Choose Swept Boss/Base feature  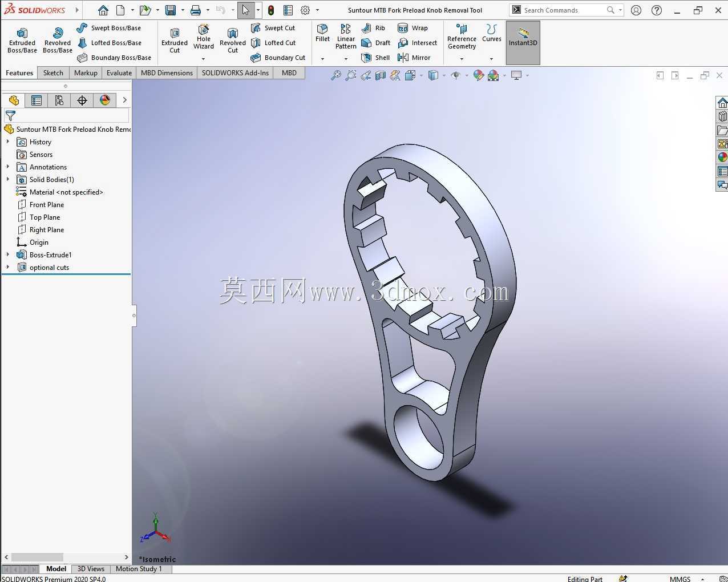click(x=109, y=28)
